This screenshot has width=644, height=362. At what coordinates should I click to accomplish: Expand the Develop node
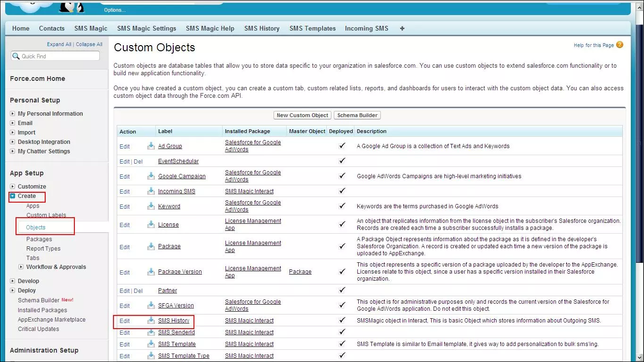[x=13, y=281]
